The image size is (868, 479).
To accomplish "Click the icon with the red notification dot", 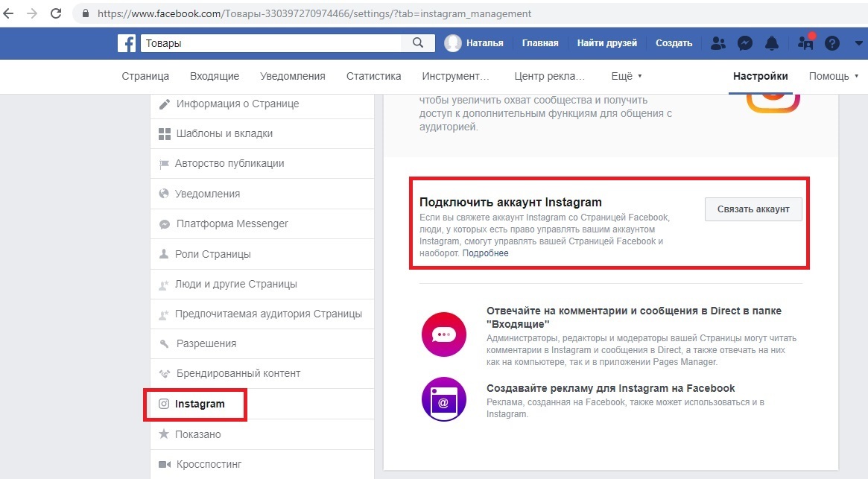I will point(805,42).
